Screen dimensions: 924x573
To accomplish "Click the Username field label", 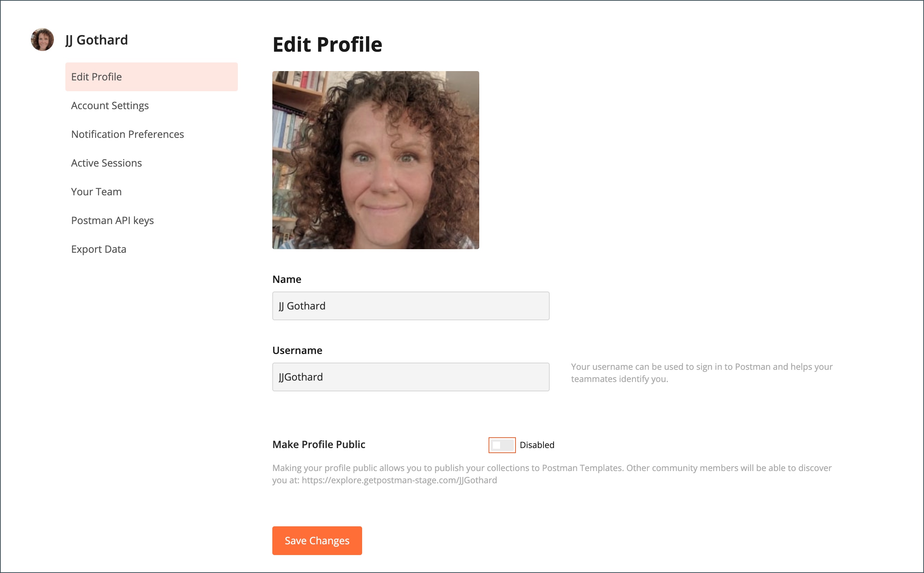I will (297, 350).
